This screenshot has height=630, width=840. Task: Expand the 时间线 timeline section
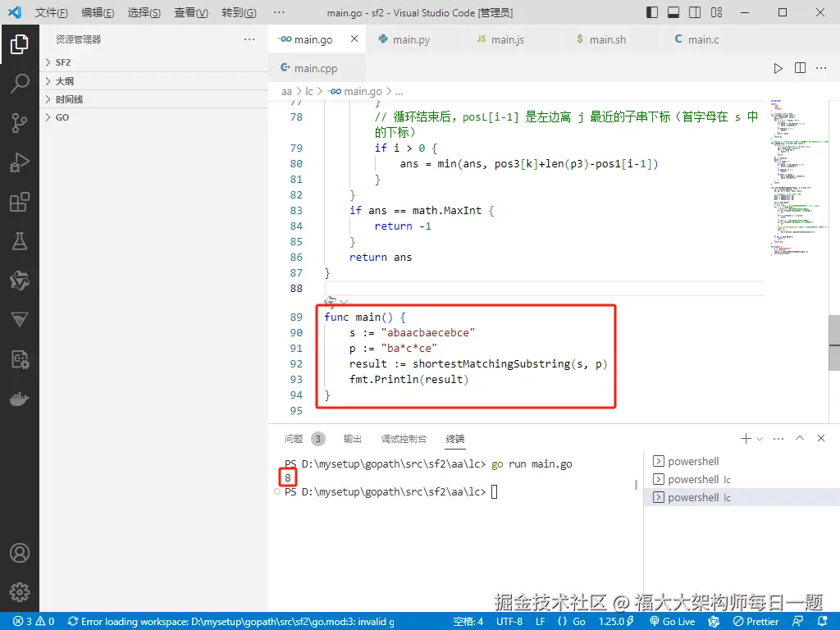coord(153,99)
